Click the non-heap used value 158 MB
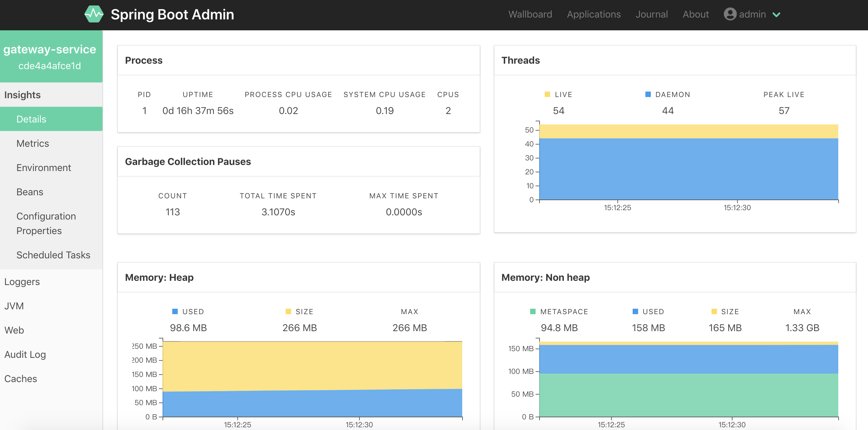The image size is (868, 430). [x=648, y=328]
